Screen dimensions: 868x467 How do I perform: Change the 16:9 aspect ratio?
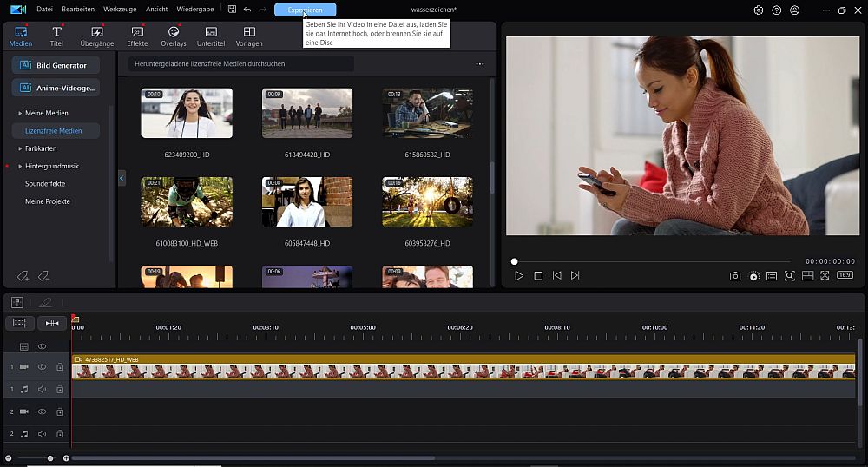coord(845,275)
